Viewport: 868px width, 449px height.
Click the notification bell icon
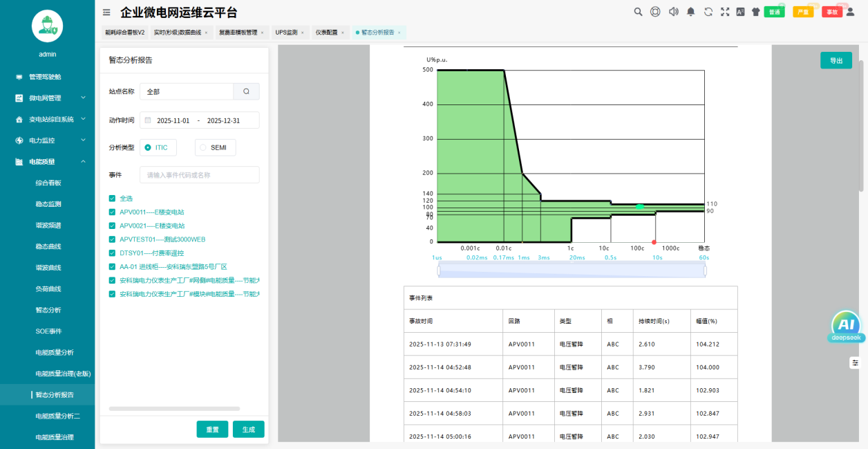690,12
